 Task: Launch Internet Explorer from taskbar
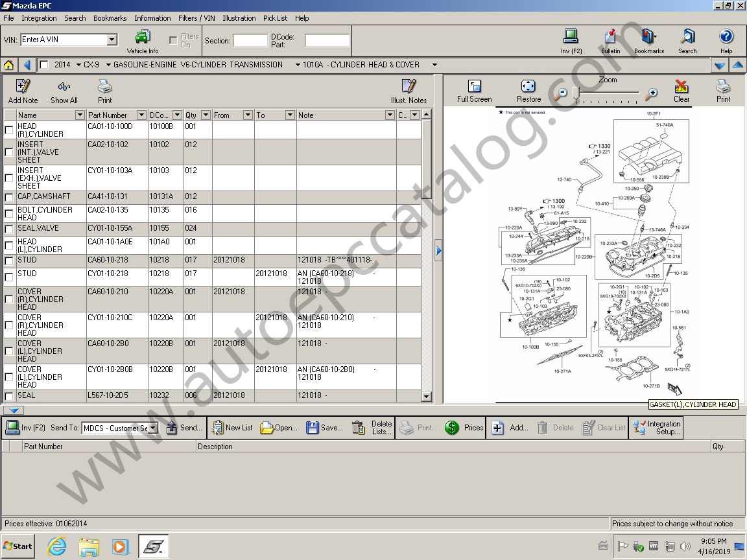click(56, 546)
